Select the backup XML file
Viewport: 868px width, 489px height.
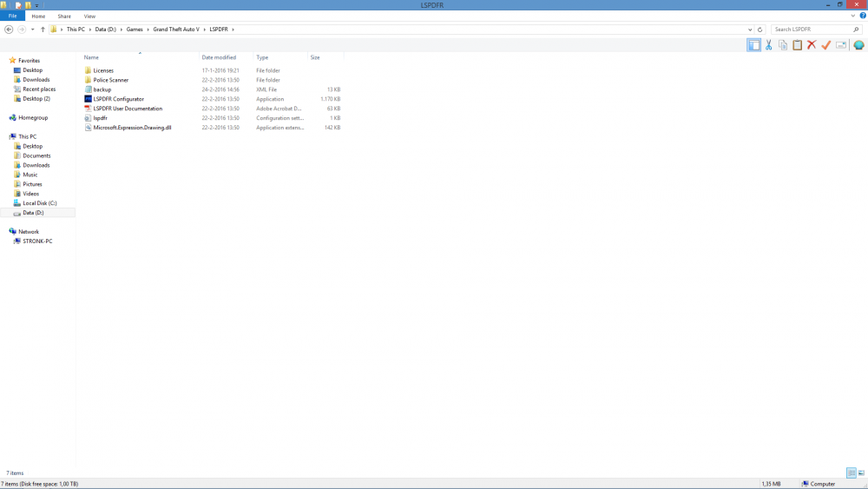click(102, 89)
